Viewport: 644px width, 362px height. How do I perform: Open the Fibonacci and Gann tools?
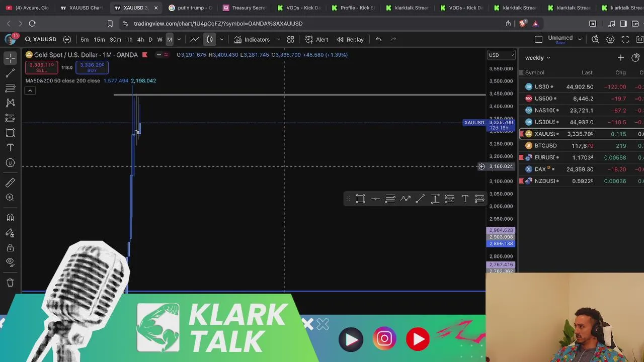click(x=10, y=88)
